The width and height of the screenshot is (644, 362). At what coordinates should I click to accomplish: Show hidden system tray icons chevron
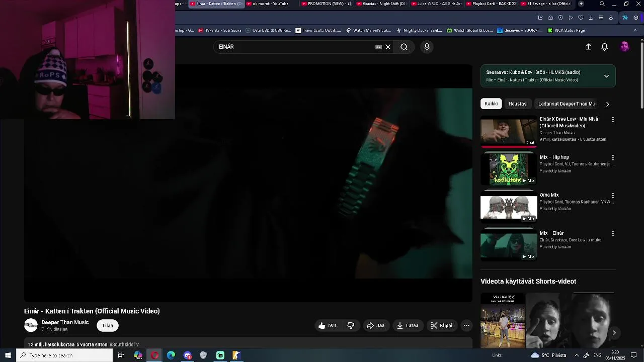click(x=577, y=355)
